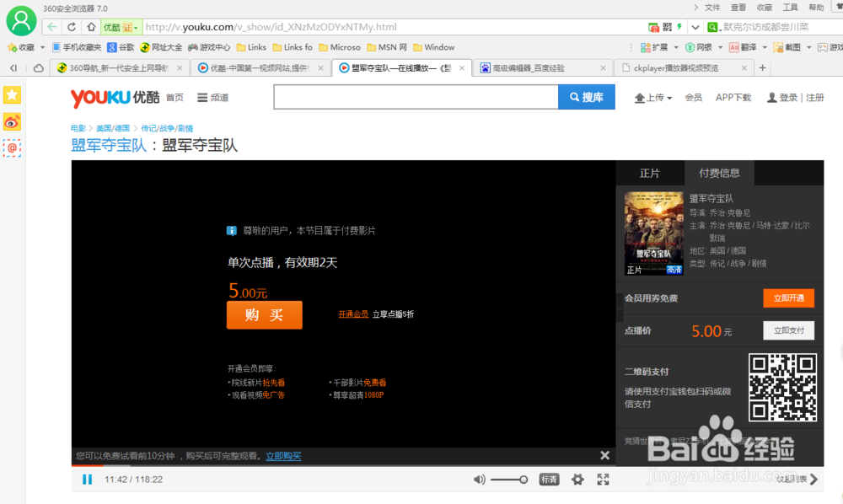Open the player settings gear
The height and width of the screenshot is (504, 843).
(x=577, y=480)
